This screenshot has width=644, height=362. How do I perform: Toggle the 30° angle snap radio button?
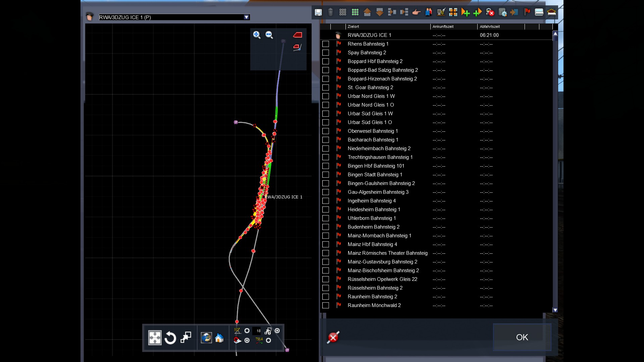coord(247,331)
